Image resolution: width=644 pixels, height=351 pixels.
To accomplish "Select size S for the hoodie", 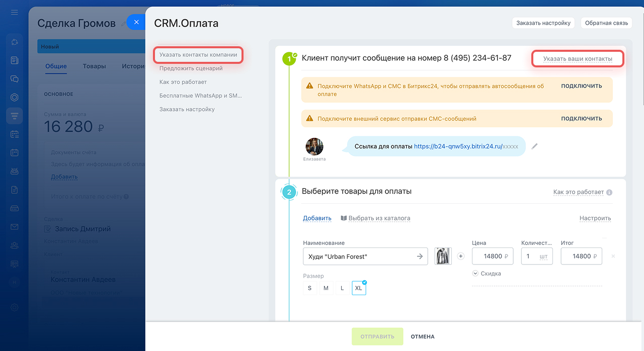I will (x=309, y=288).
